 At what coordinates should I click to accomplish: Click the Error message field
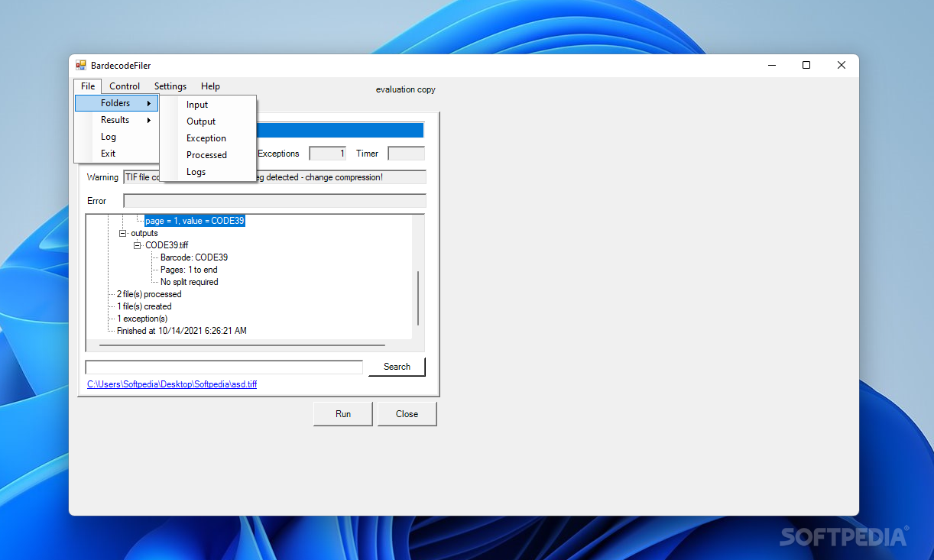pos(274,201)
